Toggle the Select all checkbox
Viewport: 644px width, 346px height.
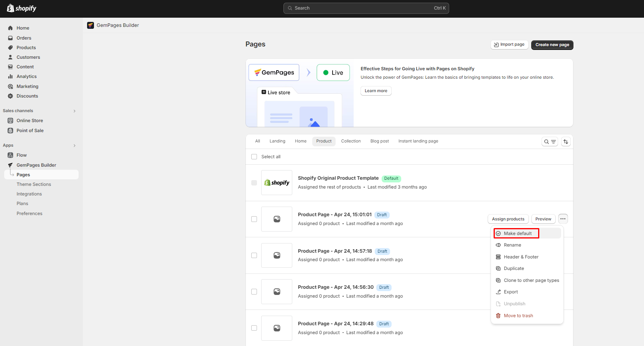pyautogui.click(x=254, y=156)
